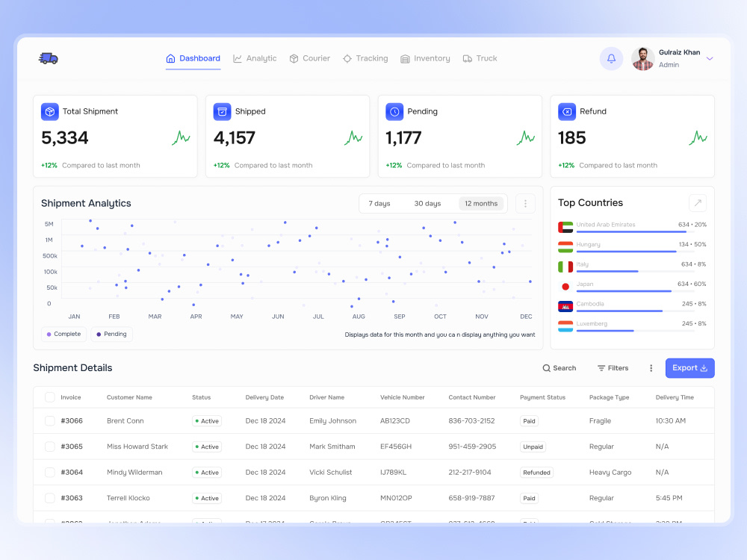
Task: Click the Refund trend sparkline
Action: click(698, 138)
